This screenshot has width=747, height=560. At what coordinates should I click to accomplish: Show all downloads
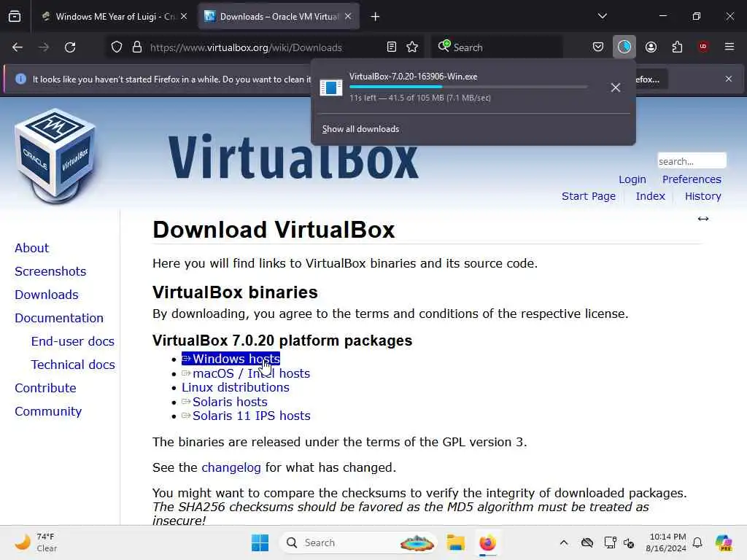pos(360,129)
